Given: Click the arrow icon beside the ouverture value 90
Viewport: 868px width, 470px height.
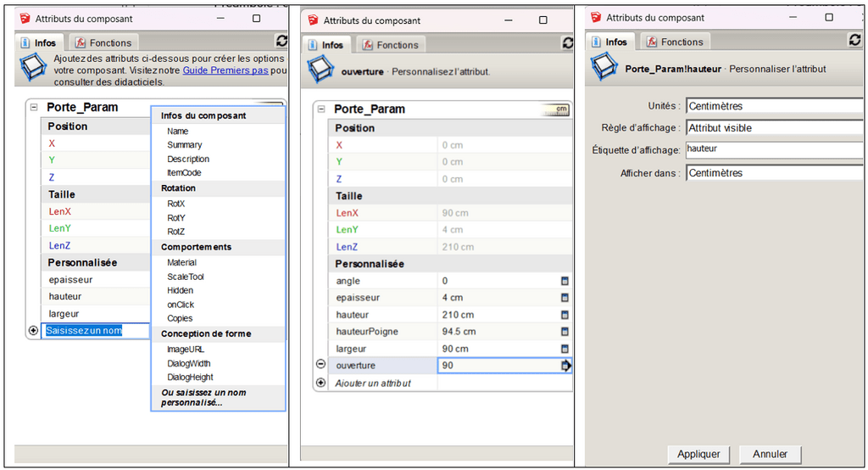Looking at the screenshot, I should [565, 366].
